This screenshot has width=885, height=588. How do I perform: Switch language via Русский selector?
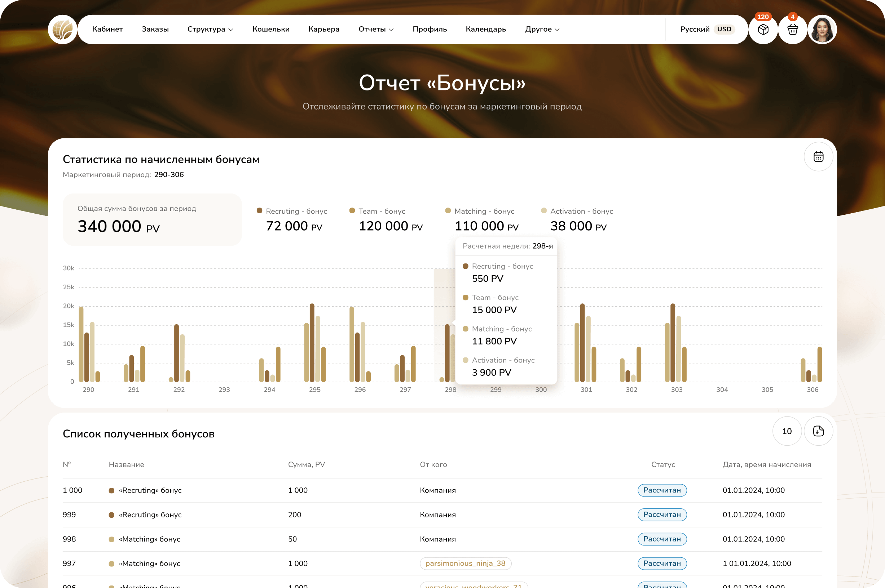pyautogui.click(x=695, y=29)
